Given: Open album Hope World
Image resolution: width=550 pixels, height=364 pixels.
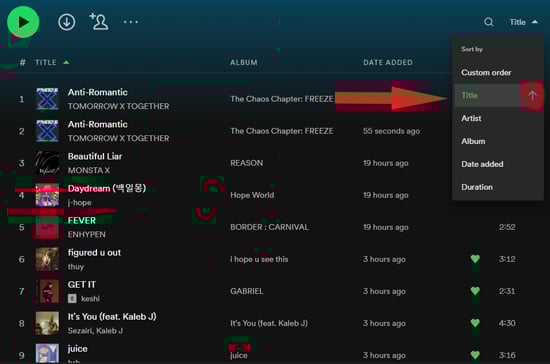Looking at the screenshot, I should (252, 195).
